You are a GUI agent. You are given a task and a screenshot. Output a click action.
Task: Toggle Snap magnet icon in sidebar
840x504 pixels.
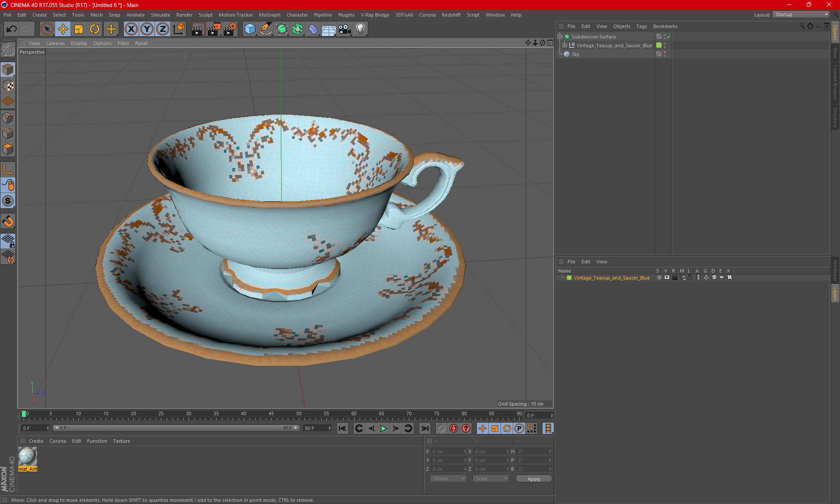coord(8,221)
